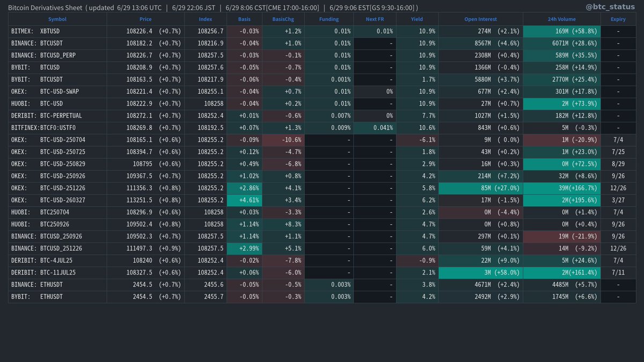Click the 19M (-21.9%) volume cell

tap(562, 237)
